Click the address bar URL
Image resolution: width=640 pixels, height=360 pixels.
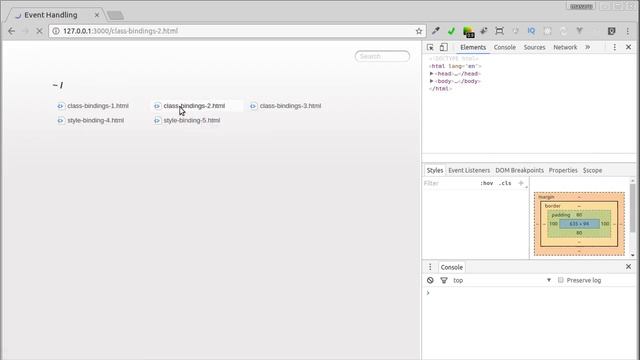pyautogui.click(x=120, y=31)
